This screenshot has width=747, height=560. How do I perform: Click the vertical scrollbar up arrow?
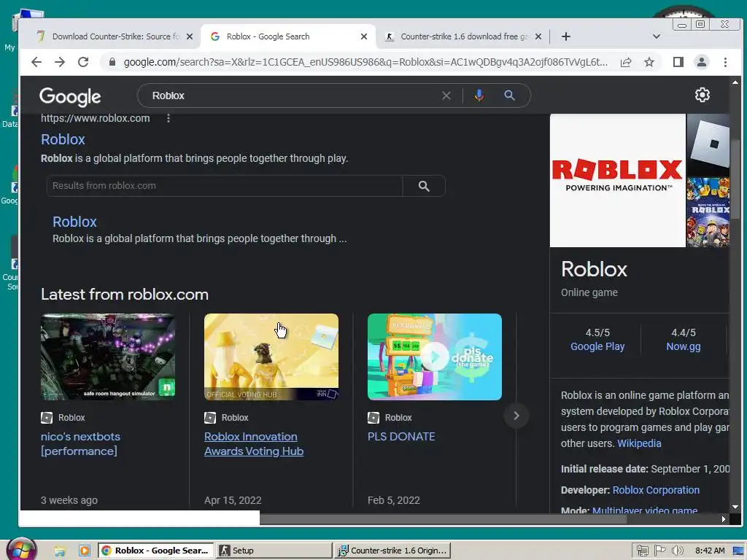(735, 82)
